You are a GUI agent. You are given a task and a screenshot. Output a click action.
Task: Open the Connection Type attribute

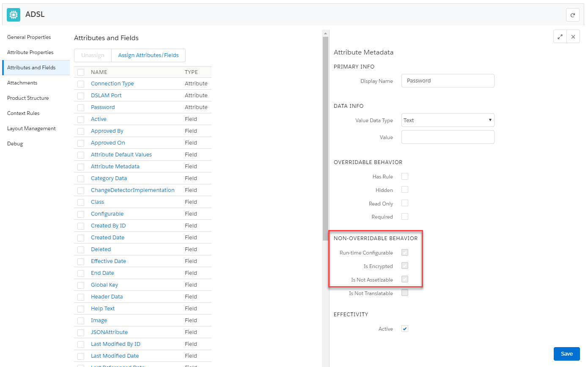click(x=113, y=84)
